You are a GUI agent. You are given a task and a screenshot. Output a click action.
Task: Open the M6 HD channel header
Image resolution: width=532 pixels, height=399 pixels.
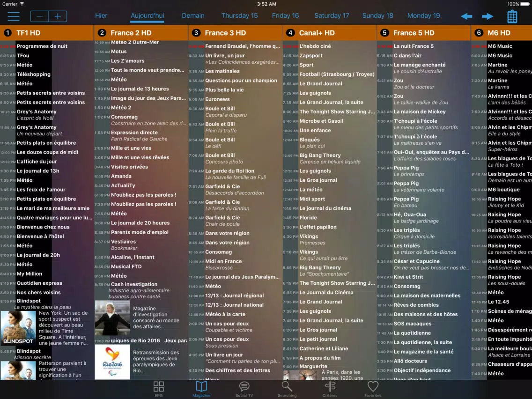point(502,33)
